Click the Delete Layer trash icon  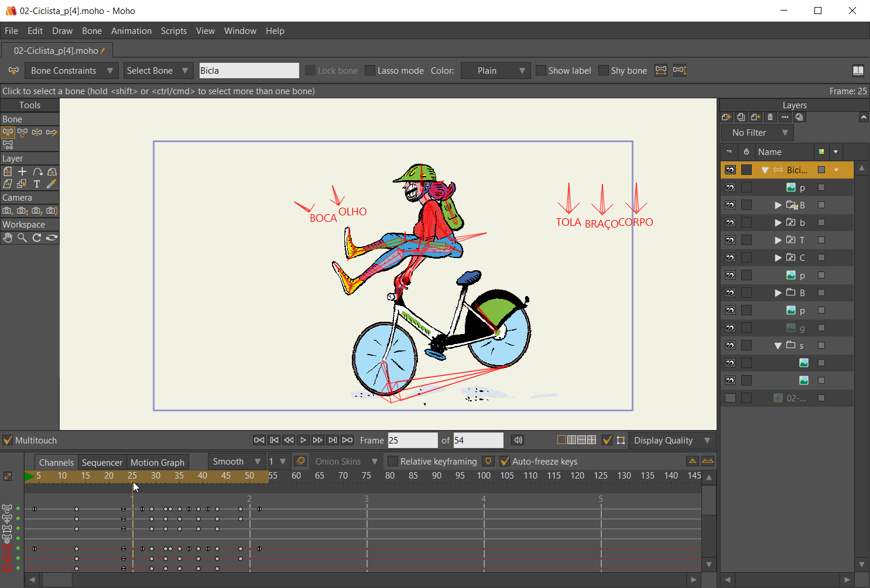[x=770, y=117]
